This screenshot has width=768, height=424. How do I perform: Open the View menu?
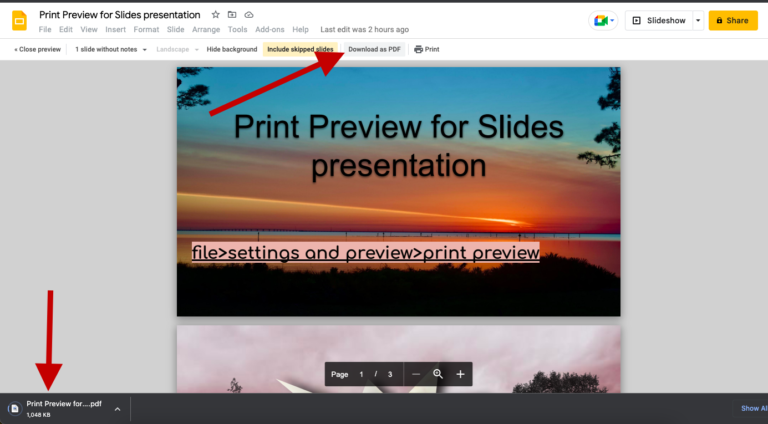pyautogui.click(x=89, y=29)
